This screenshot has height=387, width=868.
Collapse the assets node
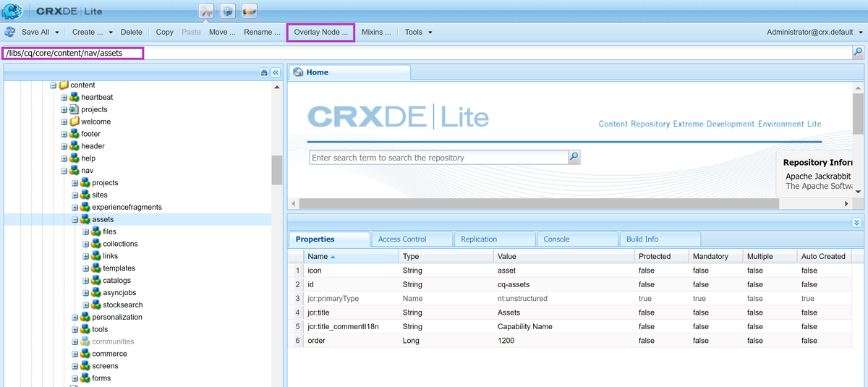tap(75, 220)
